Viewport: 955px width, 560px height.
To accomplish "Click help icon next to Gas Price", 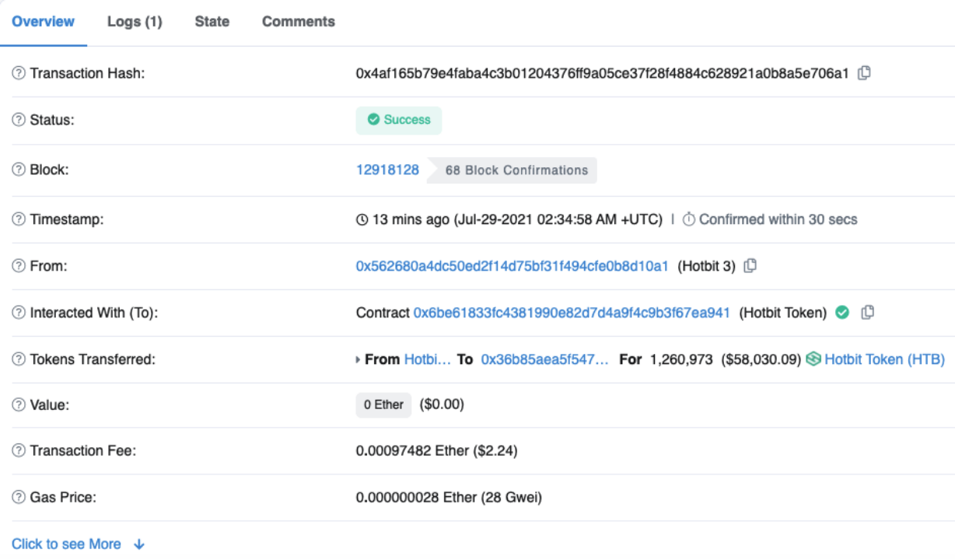I will coord(19,497).
